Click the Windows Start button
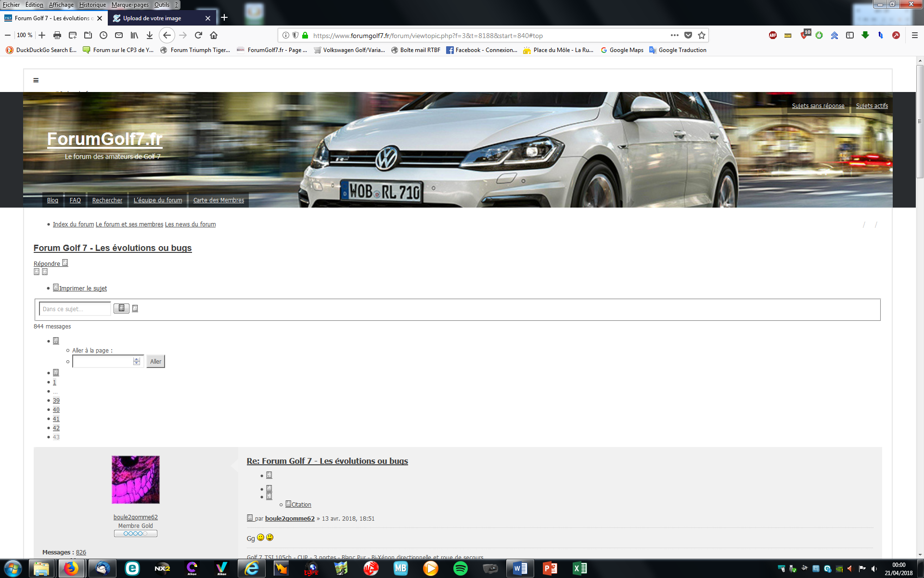 (12, 568)
